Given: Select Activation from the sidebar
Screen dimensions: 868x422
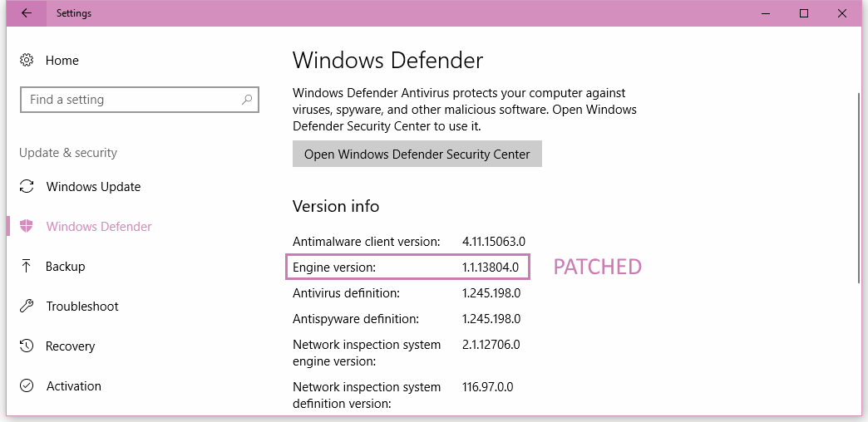Looking at the screenshot, I should [x=74, y=386].
